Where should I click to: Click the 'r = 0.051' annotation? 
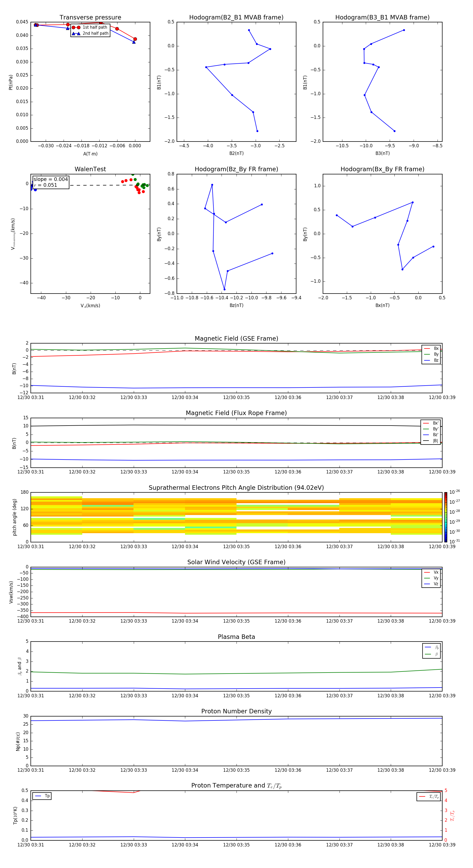coord(45,185)
